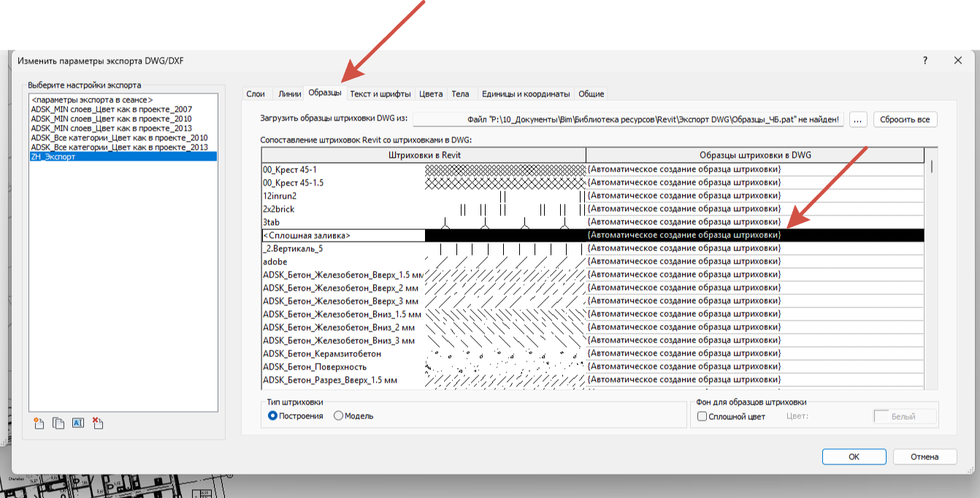Select the ZH_Экспорт export setup
The image size is (980, 498).
[x=123, y=156]
